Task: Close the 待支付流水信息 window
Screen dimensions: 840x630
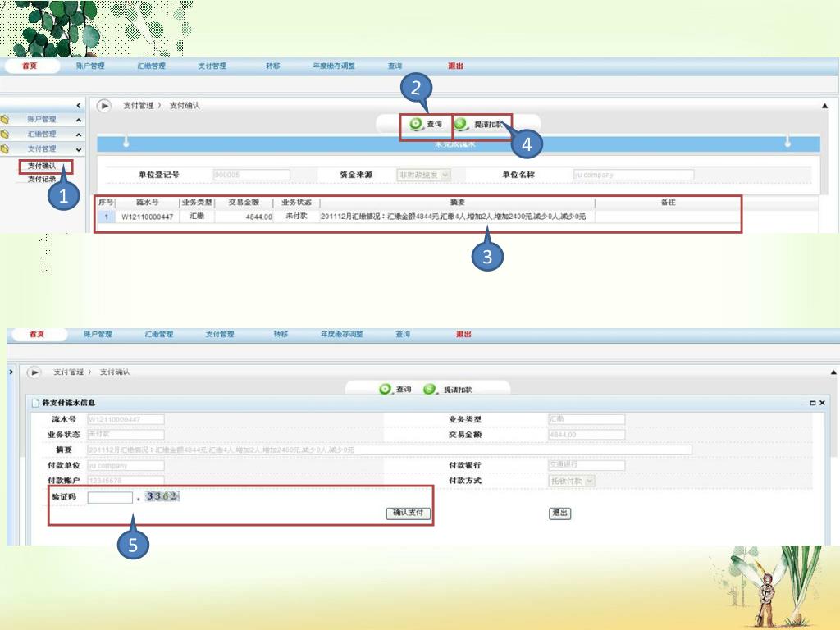Action: point(822,403)
